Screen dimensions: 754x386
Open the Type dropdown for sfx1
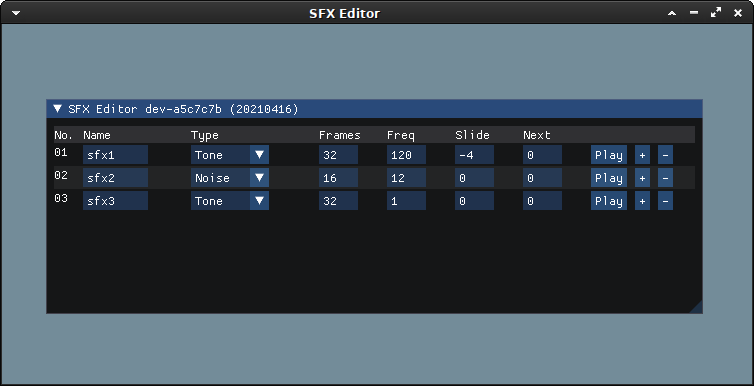coord(230,155)
